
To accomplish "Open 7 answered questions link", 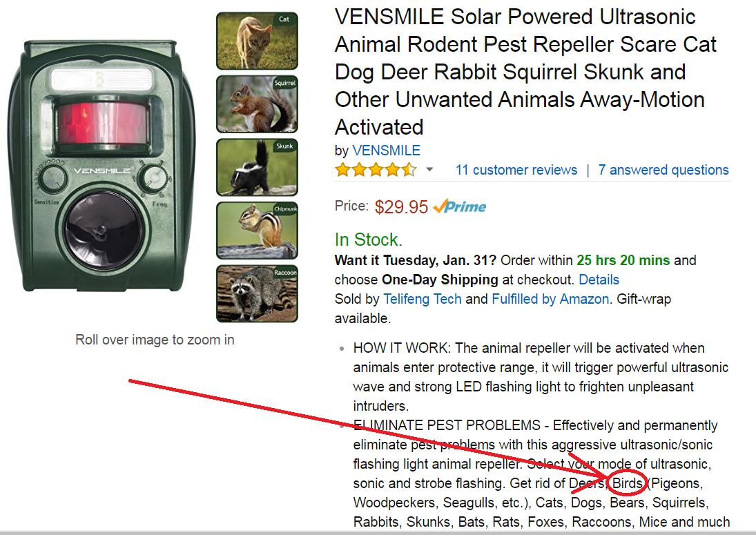I will pyautogui.click(x=663, y=170).
